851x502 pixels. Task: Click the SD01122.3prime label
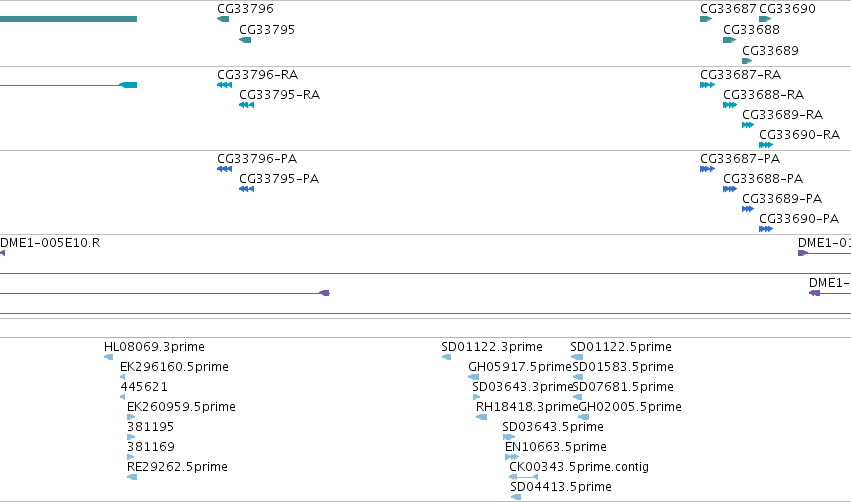tap(492, 347)
